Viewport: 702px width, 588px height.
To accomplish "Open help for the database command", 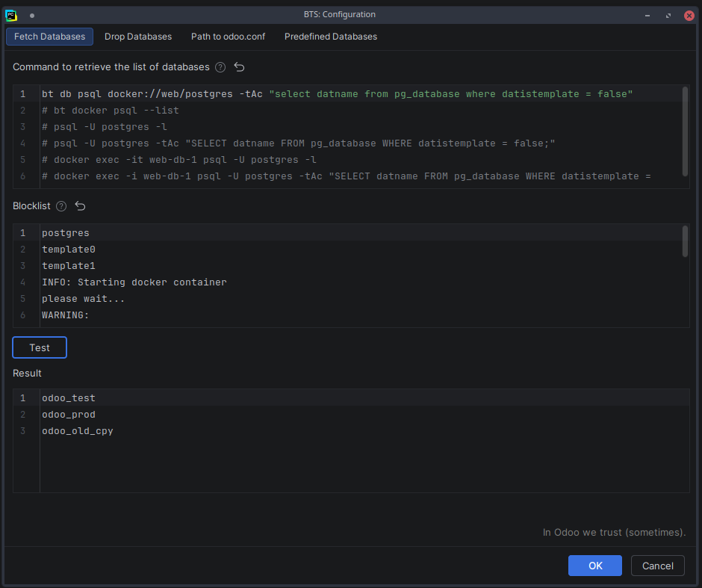I will (220, 67).
